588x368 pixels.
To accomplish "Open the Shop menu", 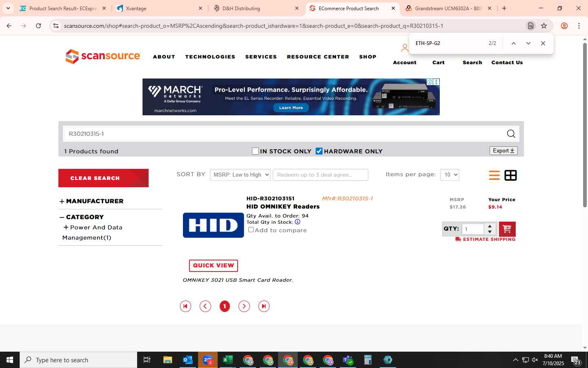I will tap(368, 57).
